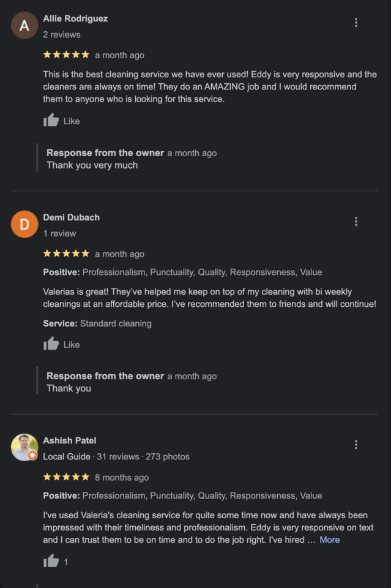Like Allie Rodriguez's review with thumbs-up
Viewport: 391px width, 588px height.
coord(51,121)
